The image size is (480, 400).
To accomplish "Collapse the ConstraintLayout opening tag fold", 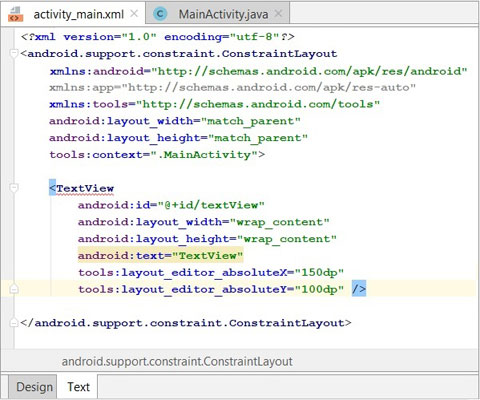I will 14,53.
